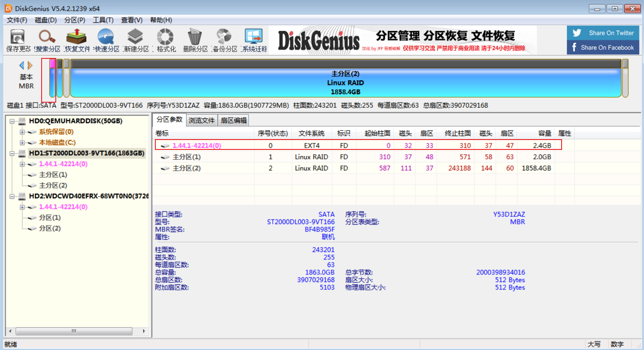Viewport: 644px width, 350px height.
Task: Expand the 本地磁盘(C:) tree node
Action: [22, 143]
